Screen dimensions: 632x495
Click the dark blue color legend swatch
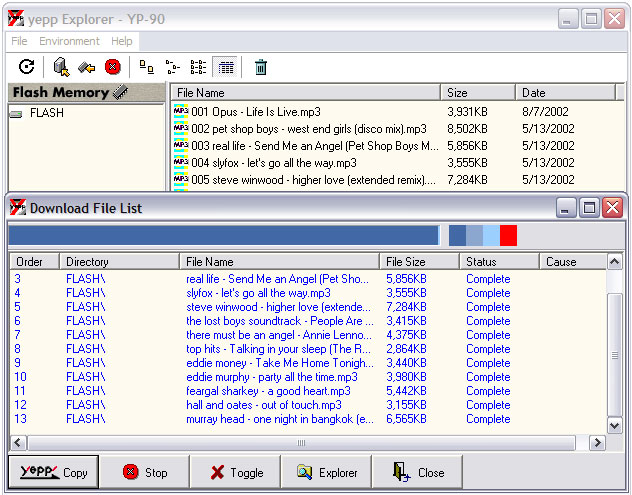[x=457, y=235]
